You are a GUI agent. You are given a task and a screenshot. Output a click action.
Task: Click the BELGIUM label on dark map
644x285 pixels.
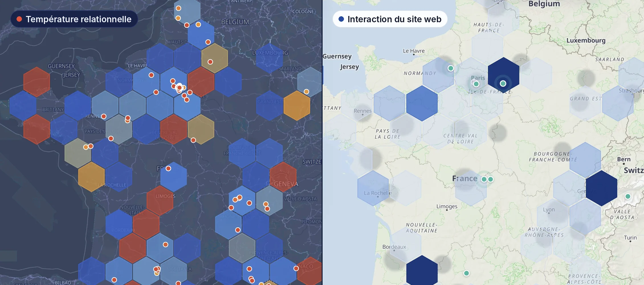(235, 22)
